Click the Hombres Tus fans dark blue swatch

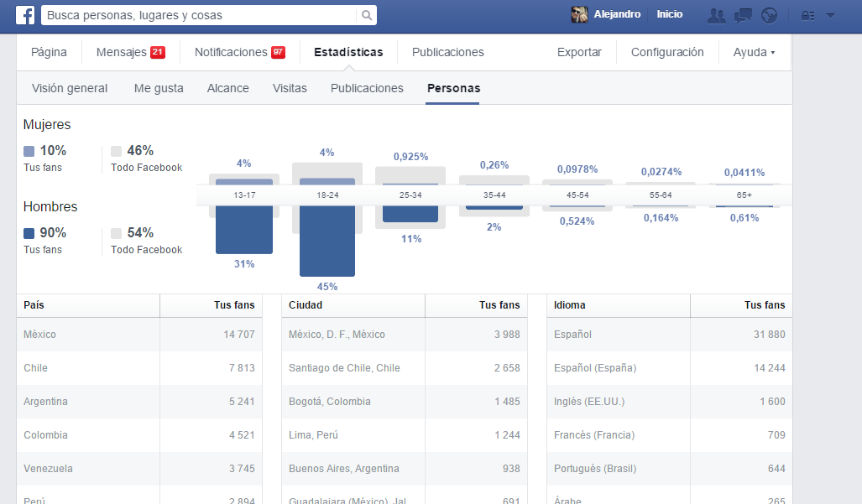29,233
